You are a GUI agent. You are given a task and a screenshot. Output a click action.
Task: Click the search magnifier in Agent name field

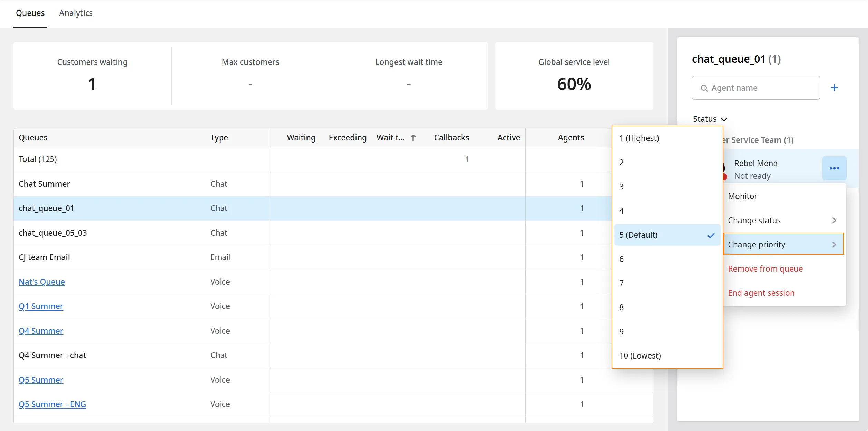(x=704, y=88)
